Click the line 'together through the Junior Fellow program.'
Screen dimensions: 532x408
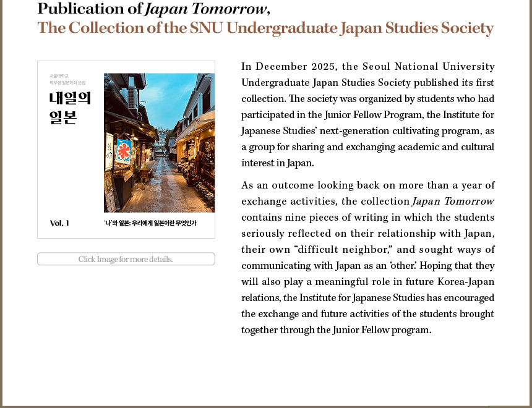(337, 330)
